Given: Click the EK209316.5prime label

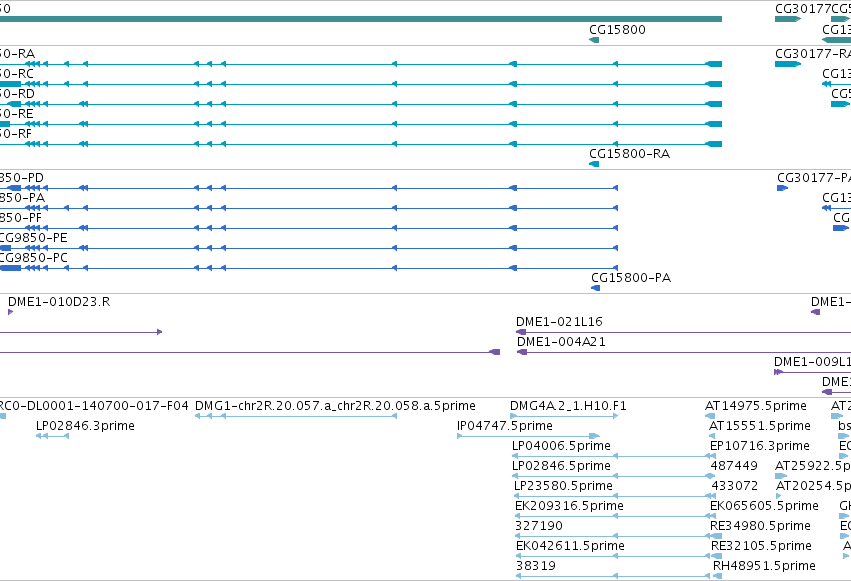Looking at the screenshot, I should (569, 506).
